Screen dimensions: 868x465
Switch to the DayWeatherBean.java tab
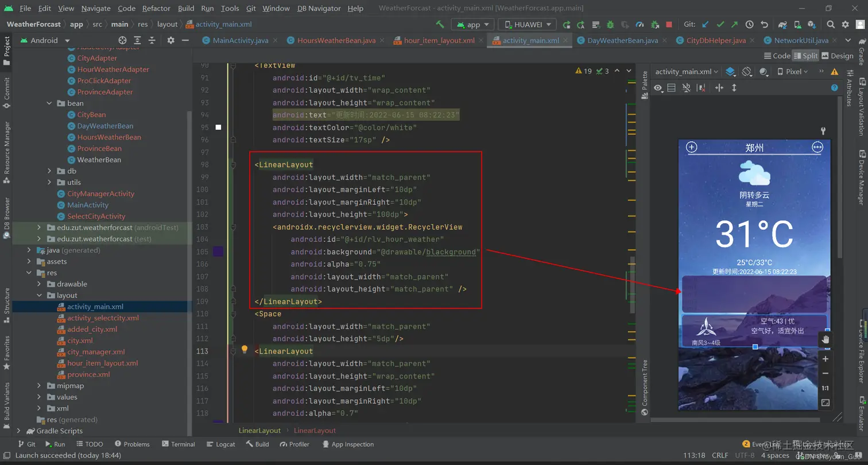(622, 40)
